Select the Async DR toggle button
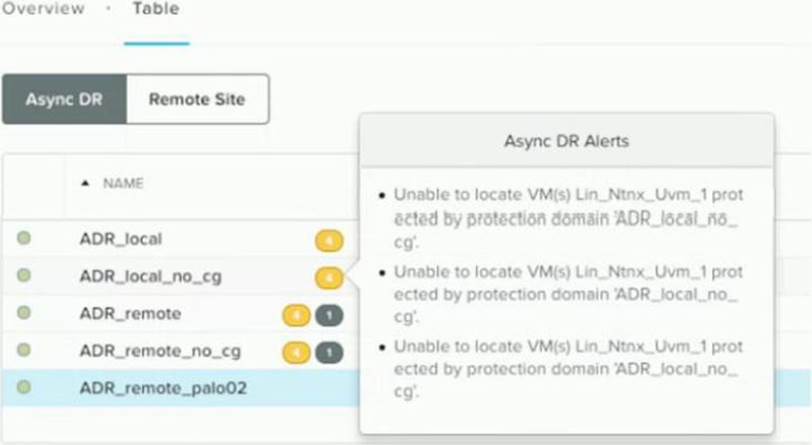The image size is (812, 445). (x=64, y=99)
